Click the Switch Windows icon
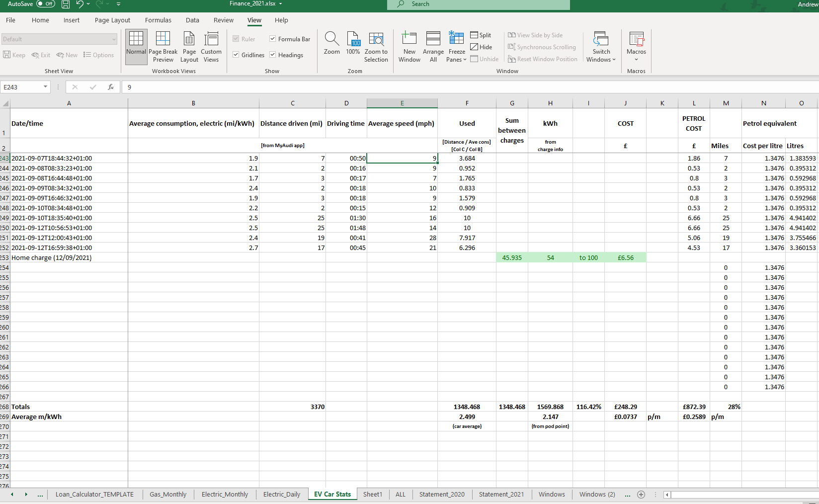Viewport: 819px width, 504px height. pyautogui.click(x=601, y=39)
